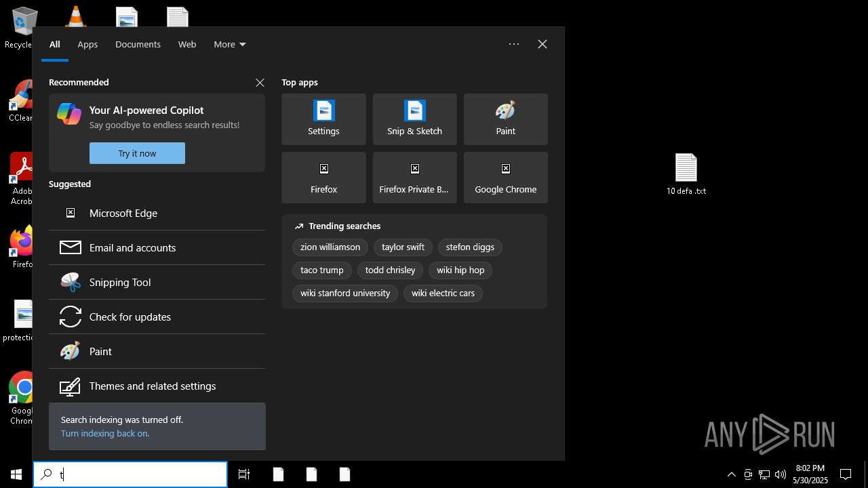Select Check for updates suggestion
Viewport: 868px width, 488px height.
pos(157,317)
